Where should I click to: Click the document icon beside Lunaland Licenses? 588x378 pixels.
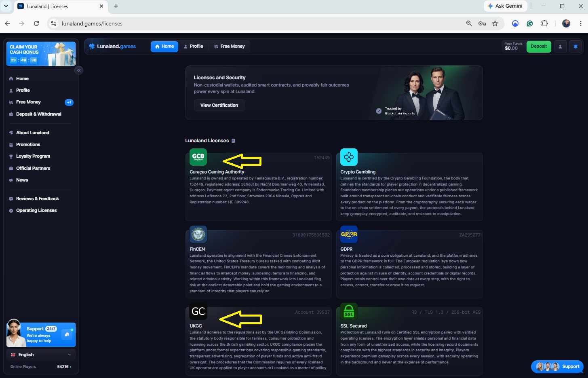(233, 141)
